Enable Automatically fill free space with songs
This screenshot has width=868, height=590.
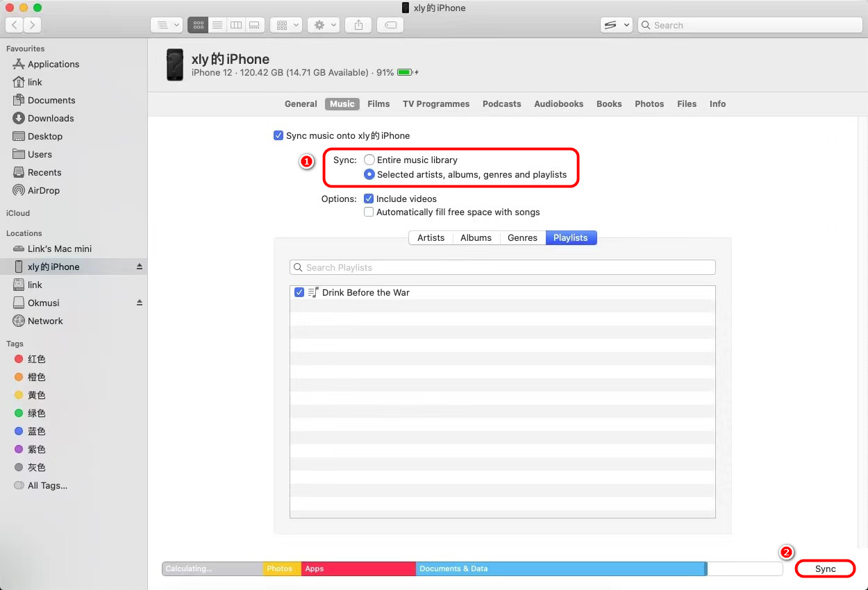coord(369,212)
